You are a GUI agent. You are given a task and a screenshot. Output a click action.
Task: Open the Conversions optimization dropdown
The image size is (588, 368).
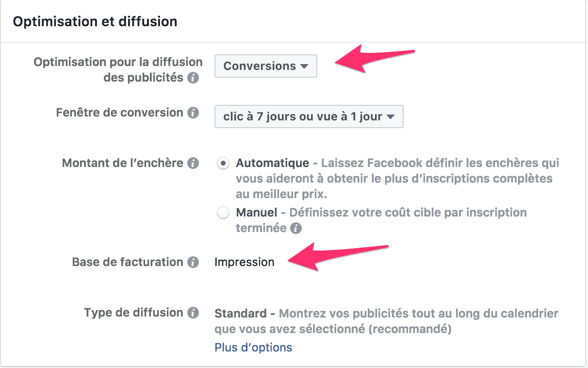[265, 66]
